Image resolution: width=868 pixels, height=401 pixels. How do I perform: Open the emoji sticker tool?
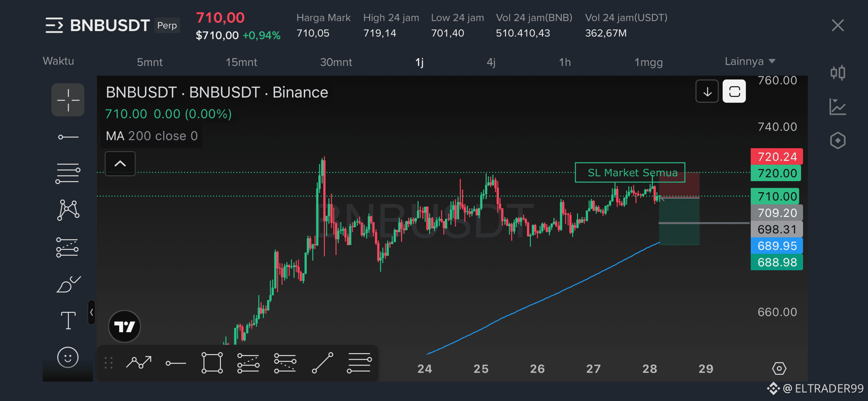[68, 357]
